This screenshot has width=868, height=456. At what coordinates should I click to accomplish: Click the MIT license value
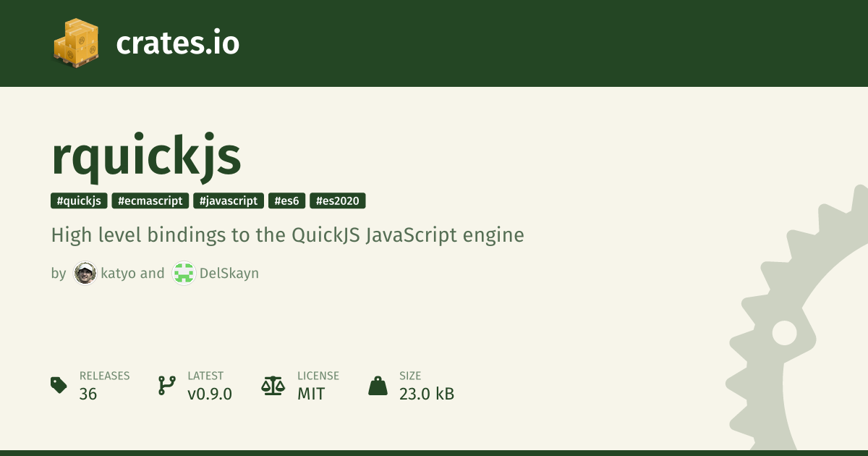coord(311,394)
